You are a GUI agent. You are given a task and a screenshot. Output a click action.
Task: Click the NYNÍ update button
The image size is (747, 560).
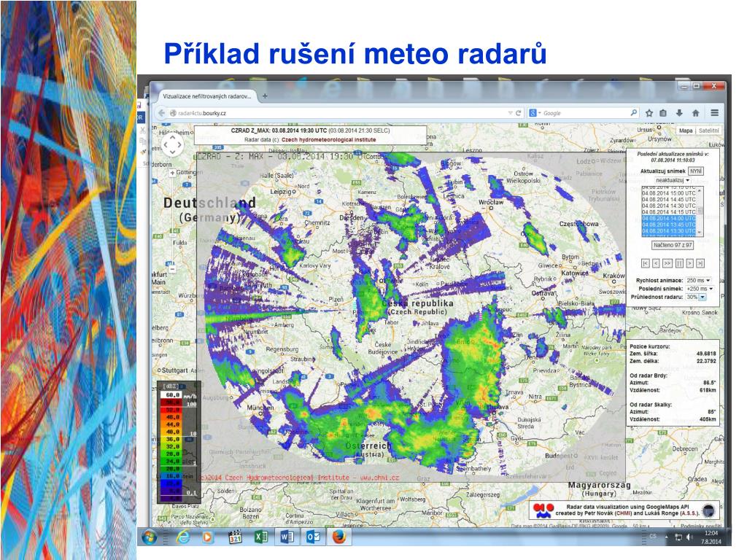(x=695, y=171)
